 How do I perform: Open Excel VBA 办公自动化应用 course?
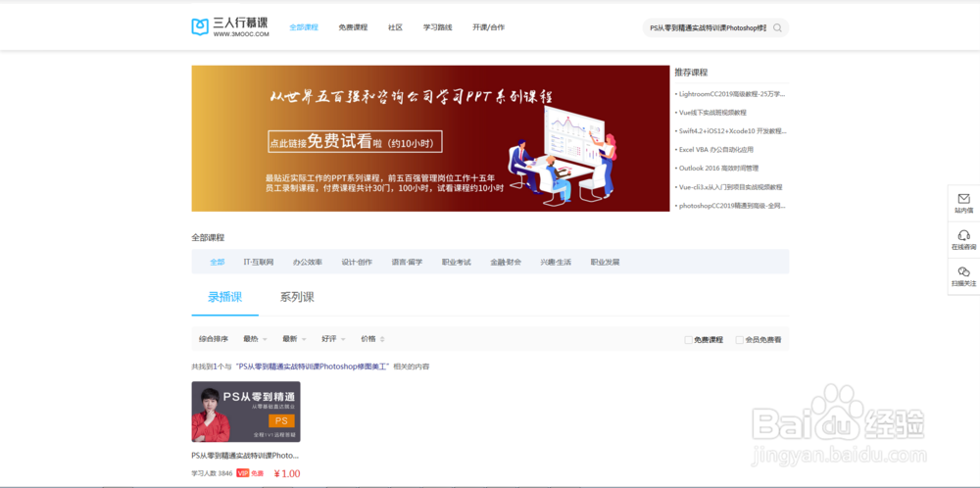pyautogui.click(x=716, y=150)
